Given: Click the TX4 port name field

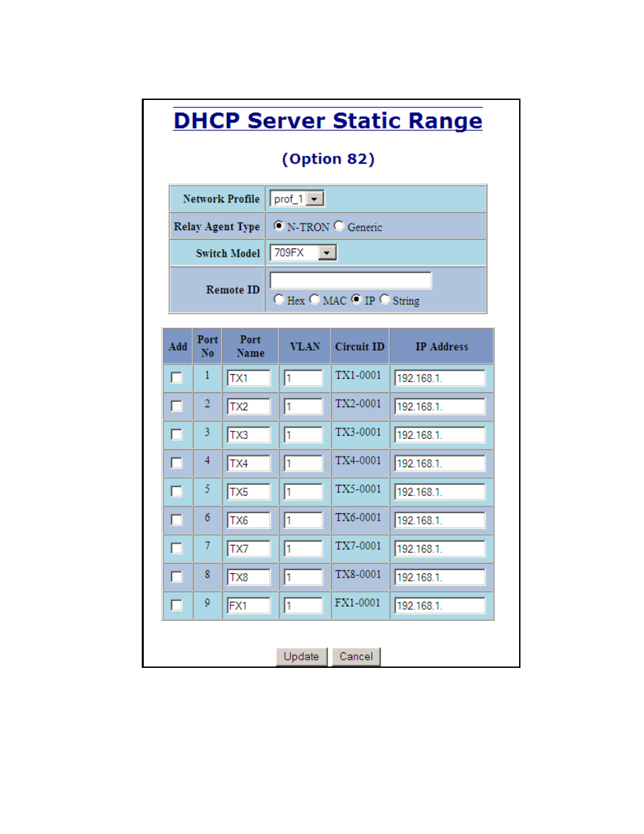Looking at the screenshot, I should [x=248, y=463].
